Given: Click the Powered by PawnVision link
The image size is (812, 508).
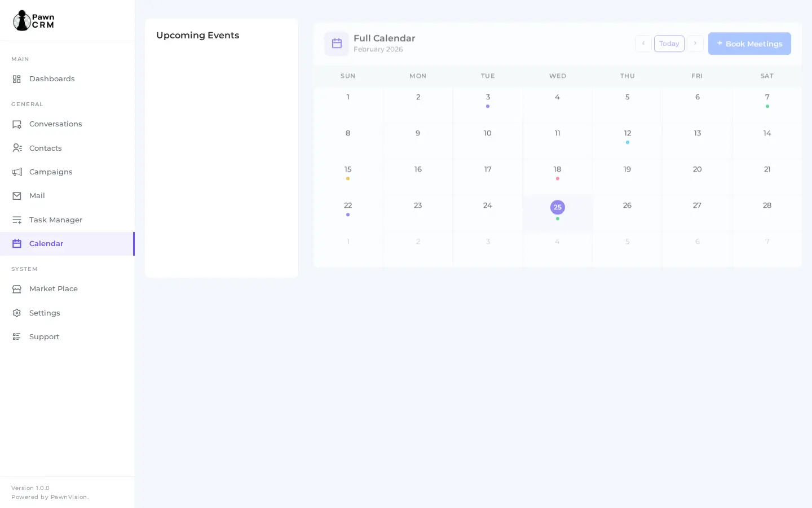Looking at the screenshot, I should pos(49,497).
